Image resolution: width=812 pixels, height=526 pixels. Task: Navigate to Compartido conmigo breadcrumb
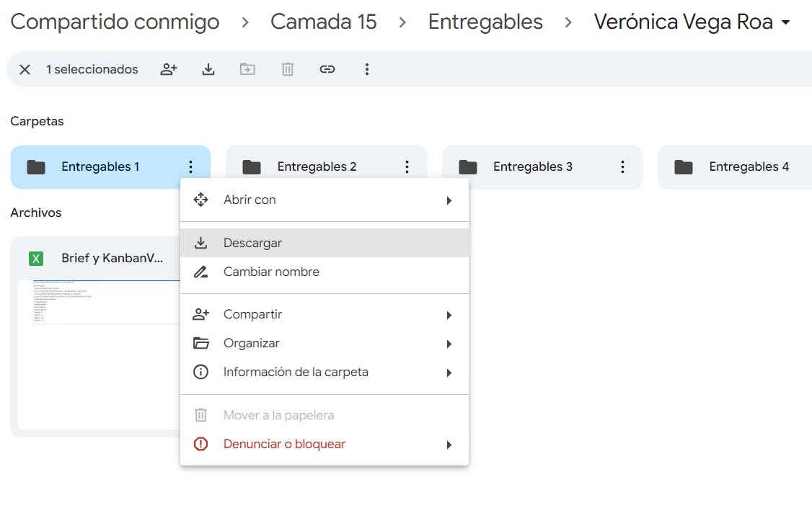pyautogui.click(x=115, y=22)
